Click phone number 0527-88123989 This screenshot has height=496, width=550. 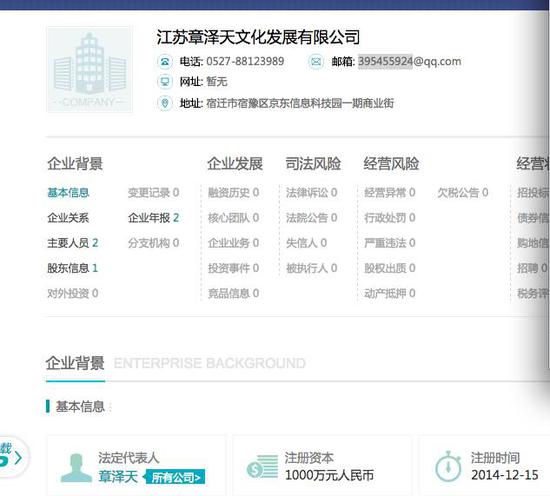(x=245, y=62)
